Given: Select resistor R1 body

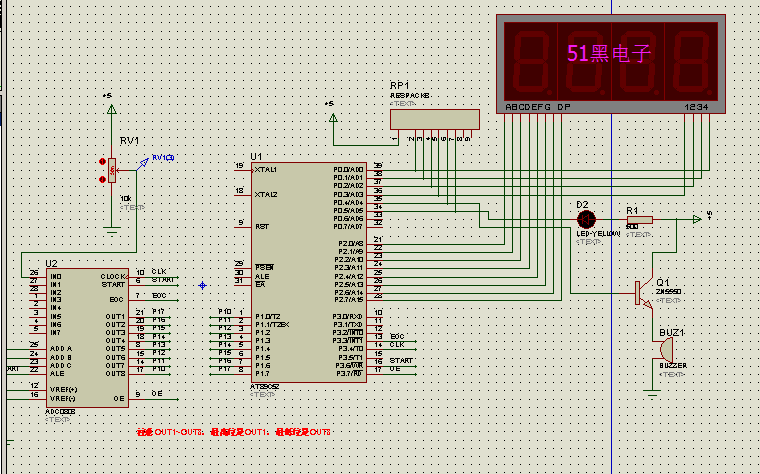Looking at the screenshot, I should coord(640,220).
